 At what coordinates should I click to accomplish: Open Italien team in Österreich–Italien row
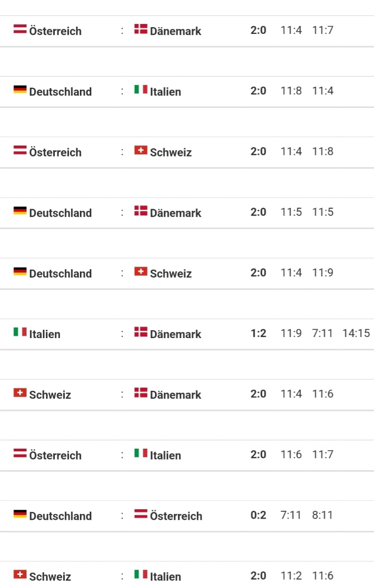(166, 455)
